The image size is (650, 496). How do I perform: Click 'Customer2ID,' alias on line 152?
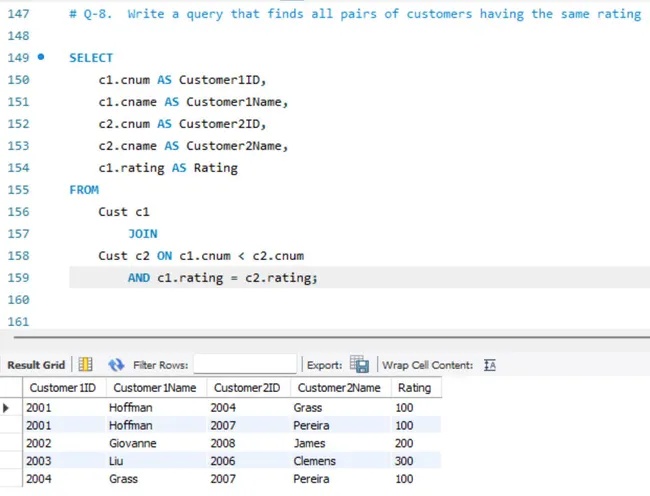[x=222, y=123]
